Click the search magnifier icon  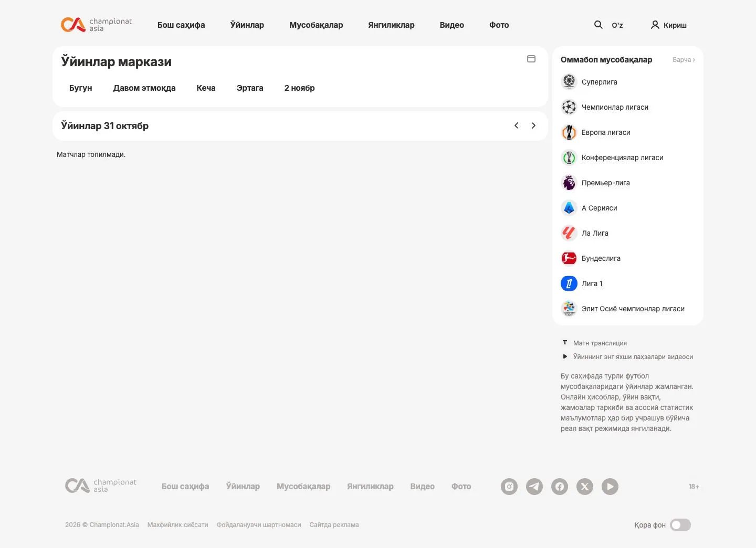(598, 25)
